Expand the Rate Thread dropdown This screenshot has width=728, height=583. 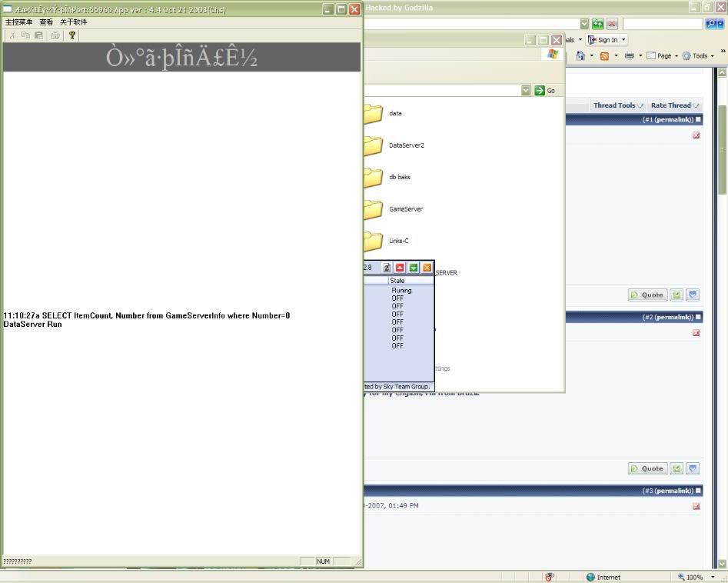click(x=674, y=105)
